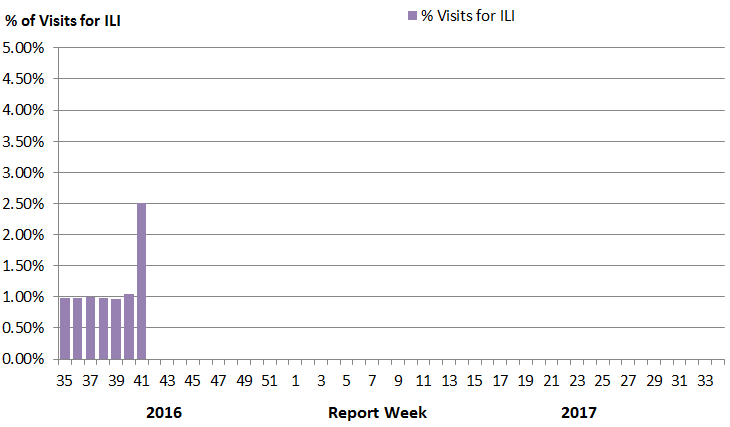Click week 51 on the x-axis
Image resolution: width=730 pixels, height=427 pixels.
point(270,380)
